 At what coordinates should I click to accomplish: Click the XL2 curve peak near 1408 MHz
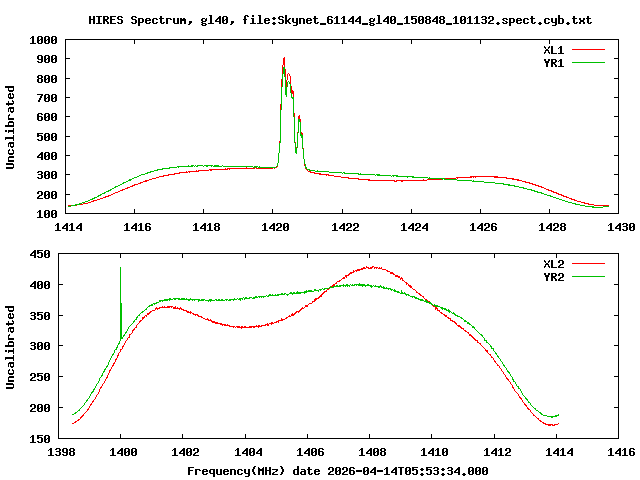(x=373, y=268)
